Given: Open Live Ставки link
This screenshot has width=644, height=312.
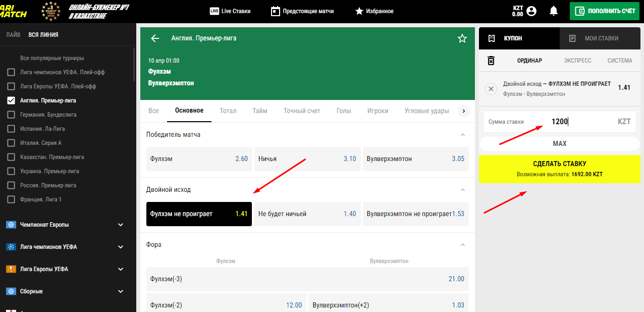Looking at the screenshot, I should 230,11.
